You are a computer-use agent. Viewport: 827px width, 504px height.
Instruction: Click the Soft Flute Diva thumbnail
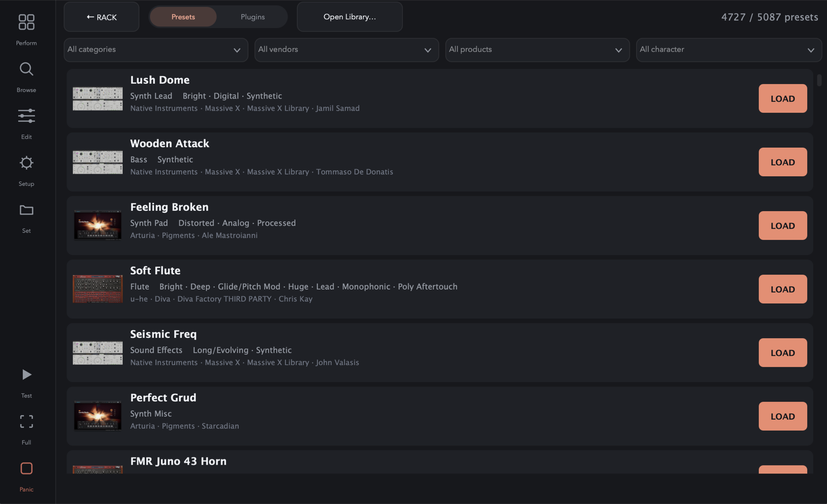point(98,289)
